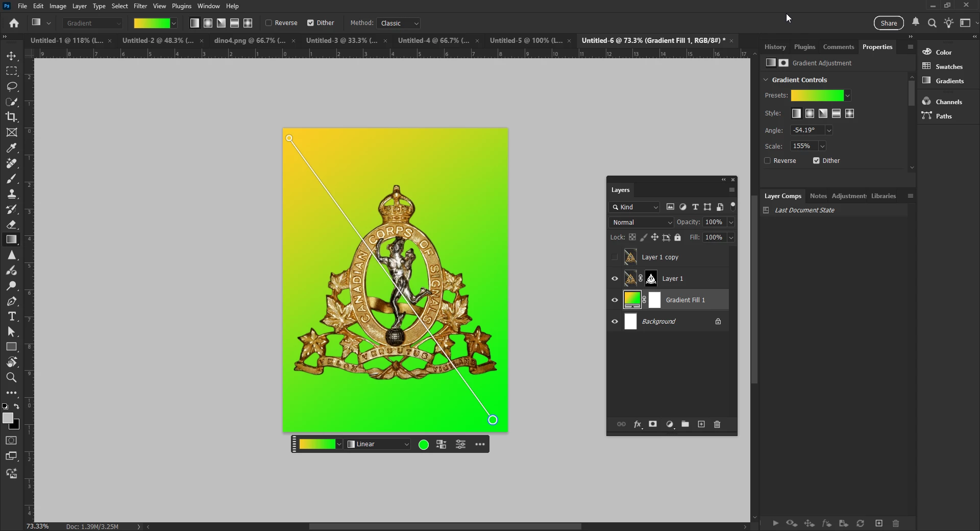The width and height of the screenshot is (980, 531).
Task: Toggle Dither checkbox in options bar
Action: 310,23
